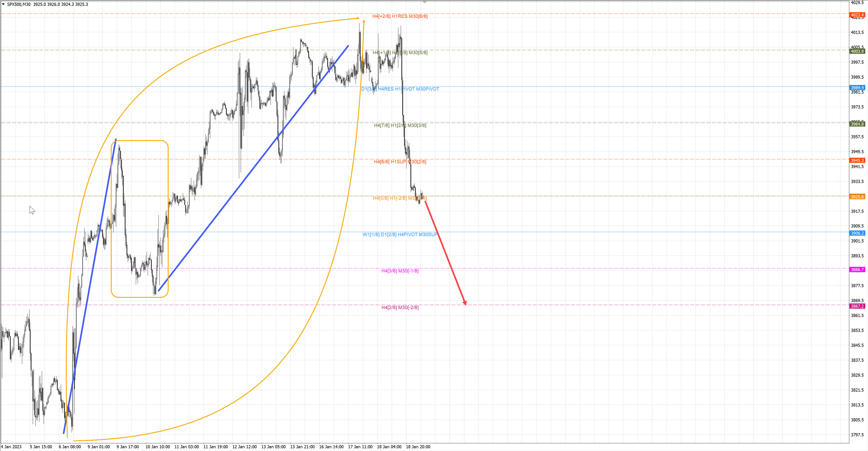868x451 pixels.
Task: Select the orange rounded rectangle shape
Action: (140, 141)
